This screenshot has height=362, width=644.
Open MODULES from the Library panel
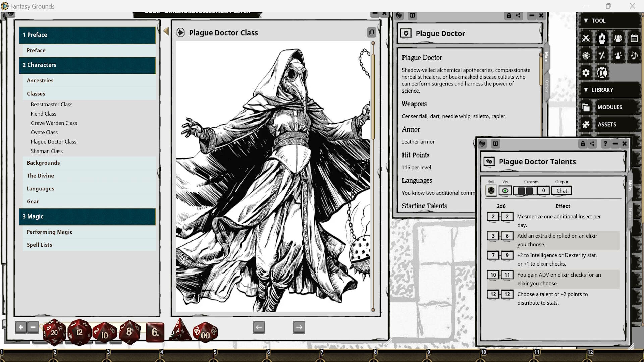pos(609,107)
